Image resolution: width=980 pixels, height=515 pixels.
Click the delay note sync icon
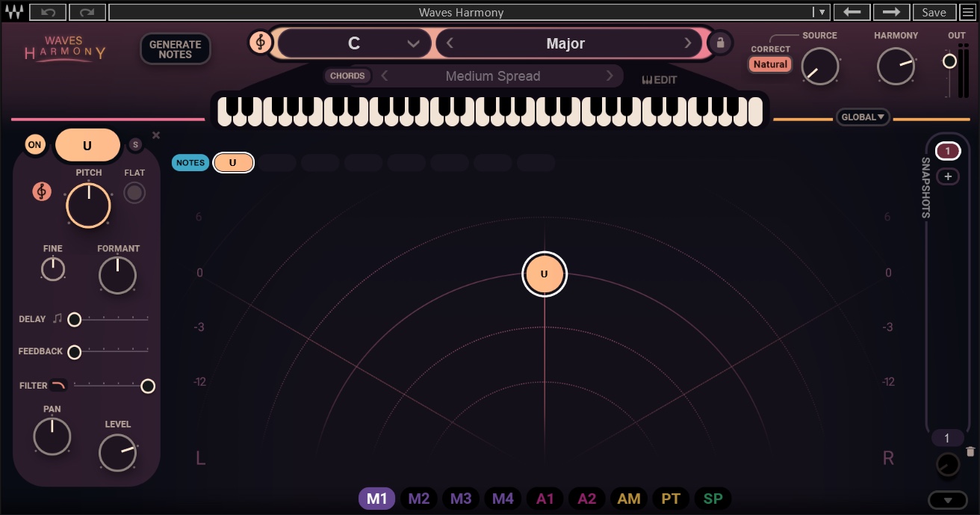click(x=58, y=318)
